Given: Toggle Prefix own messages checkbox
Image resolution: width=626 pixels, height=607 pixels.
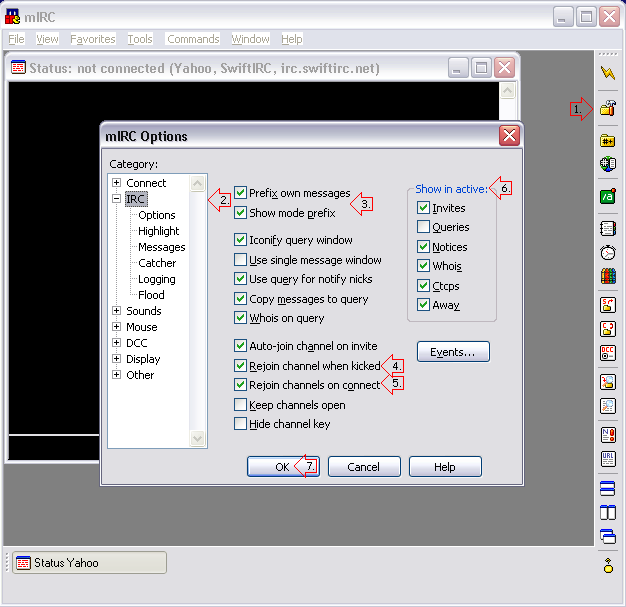Looking at the screenshot, I should 240,193.
